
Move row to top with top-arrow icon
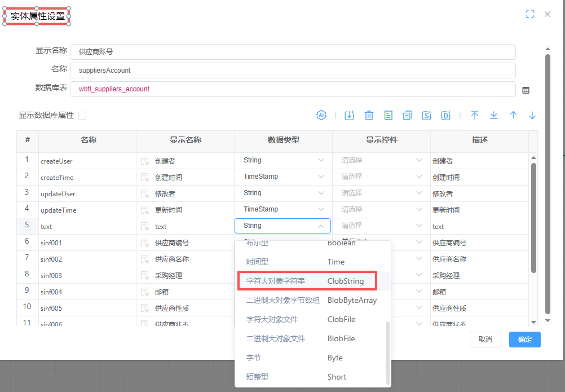click(475, 115)
